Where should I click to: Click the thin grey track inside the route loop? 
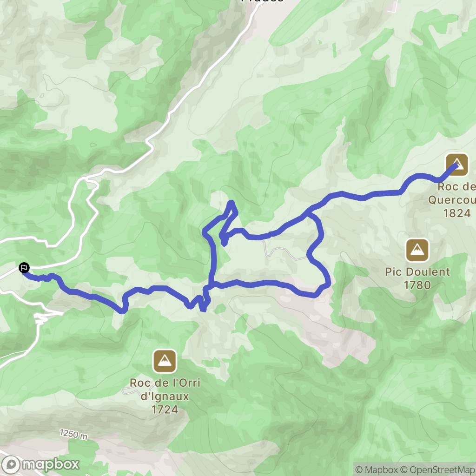[x=284, y=252]
